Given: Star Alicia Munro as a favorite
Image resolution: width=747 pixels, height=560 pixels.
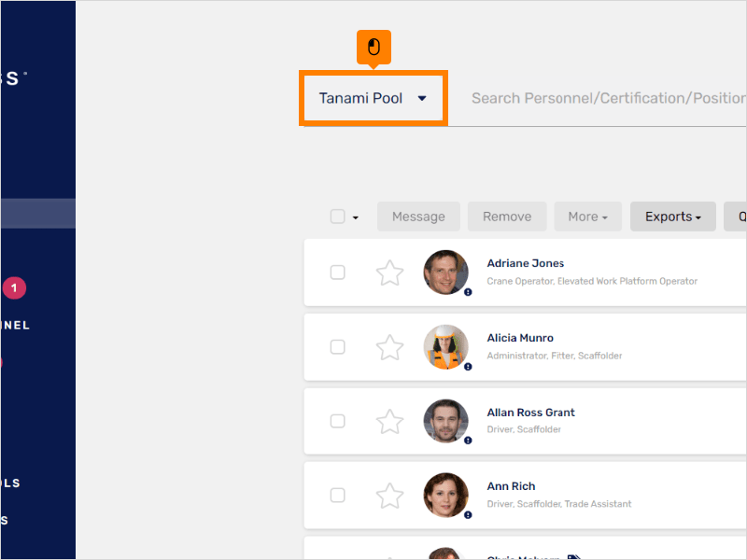Looking at the screenshot, I should 389,346.
